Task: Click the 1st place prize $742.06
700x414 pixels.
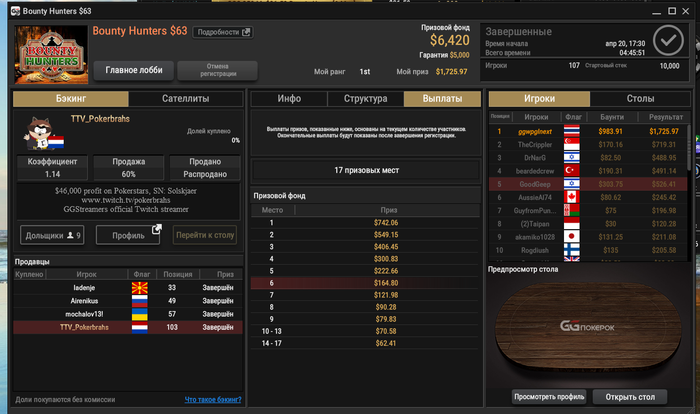Action: (386, 223)
